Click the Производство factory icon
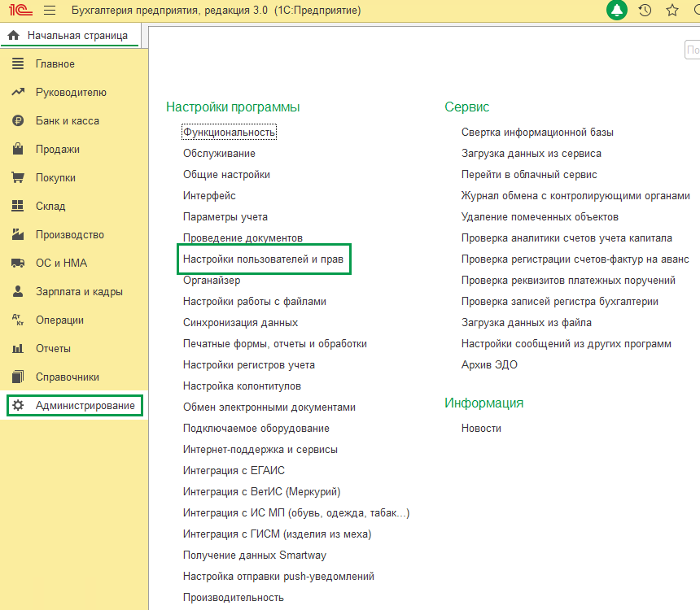Image resolution: width=700 pixels, height=610 pixels. click(x=18, y=234)
